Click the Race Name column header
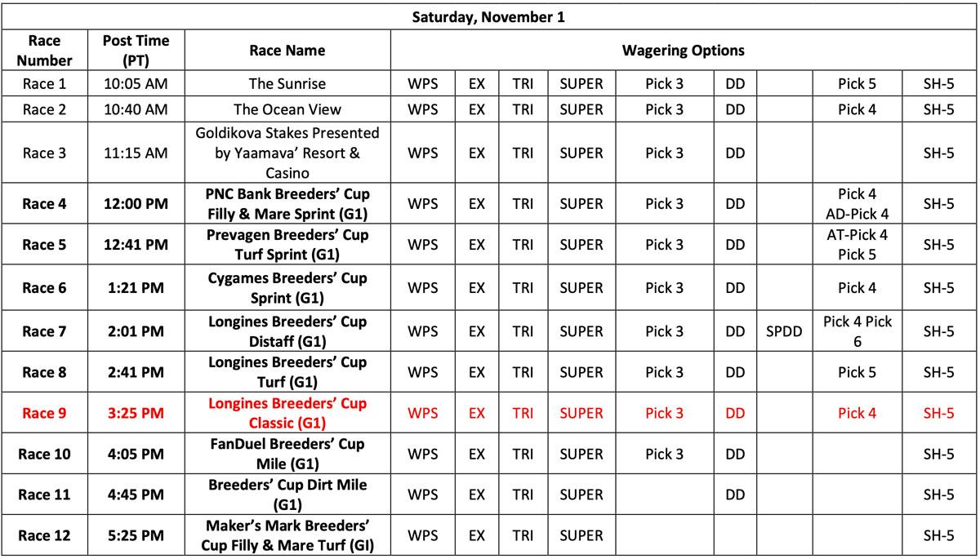 287,51
